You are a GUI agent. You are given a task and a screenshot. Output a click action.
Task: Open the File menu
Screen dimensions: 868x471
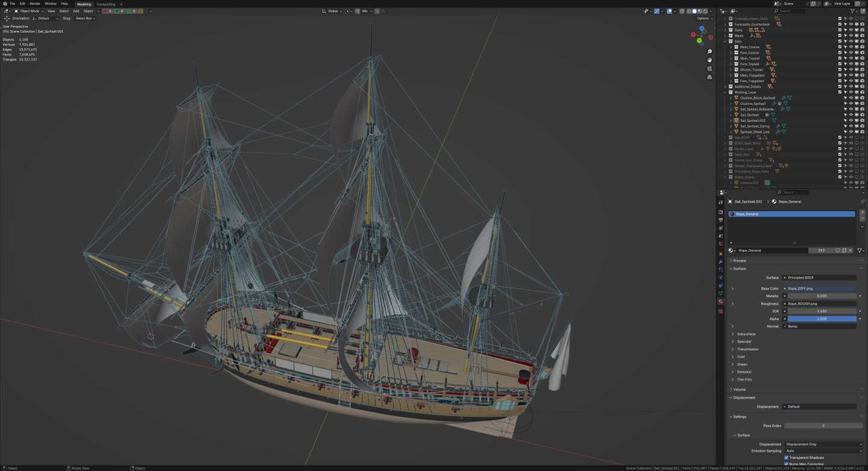(13, 4)
